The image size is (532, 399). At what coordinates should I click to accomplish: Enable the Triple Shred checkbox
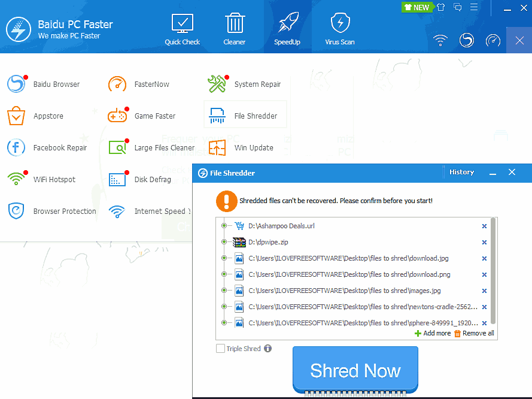click(x=221, y=349)
